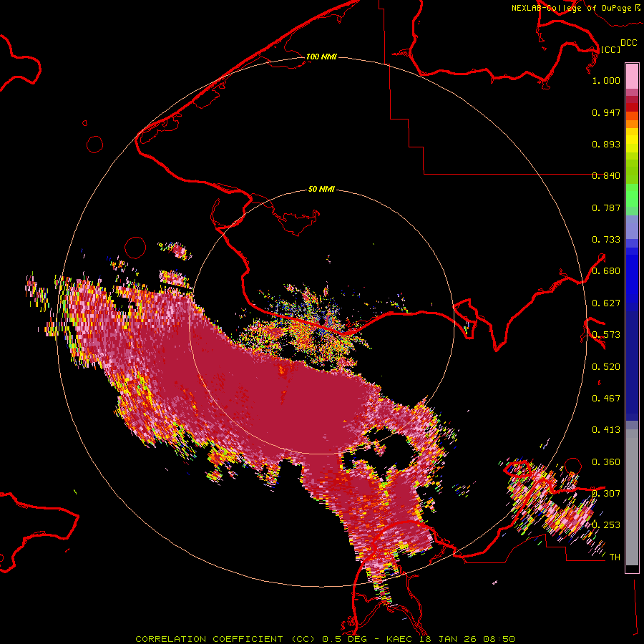The image size is (644, 644).
Task: Click the DCC label above the color scale
Action: 628,42
